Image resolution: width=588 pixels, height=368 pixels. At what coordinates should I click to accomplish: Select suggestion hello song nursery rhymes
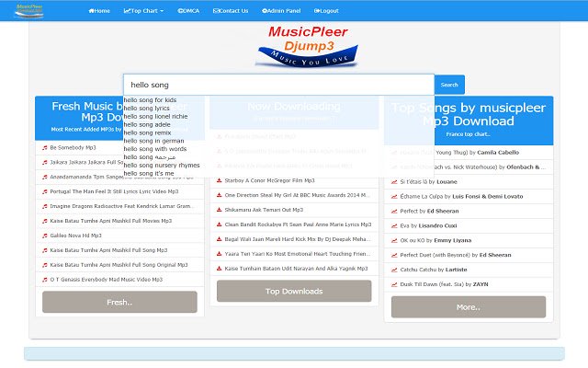[162, 166]
